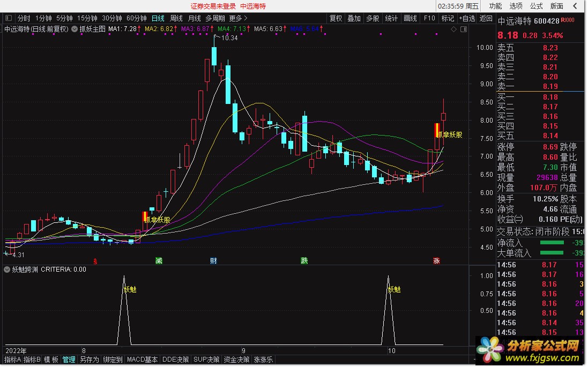Open 妖魅跨渊 sub-indicator dropdown arrow
The width and height of the screenshot is (588, 367).
pos(7,269)
